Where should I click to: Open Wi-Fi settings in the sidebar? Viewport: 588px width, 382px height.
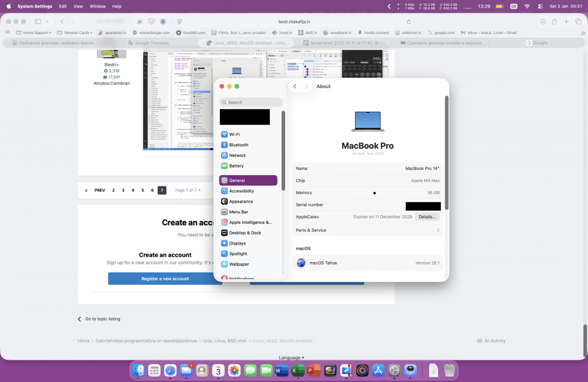[x=234, y=135]
